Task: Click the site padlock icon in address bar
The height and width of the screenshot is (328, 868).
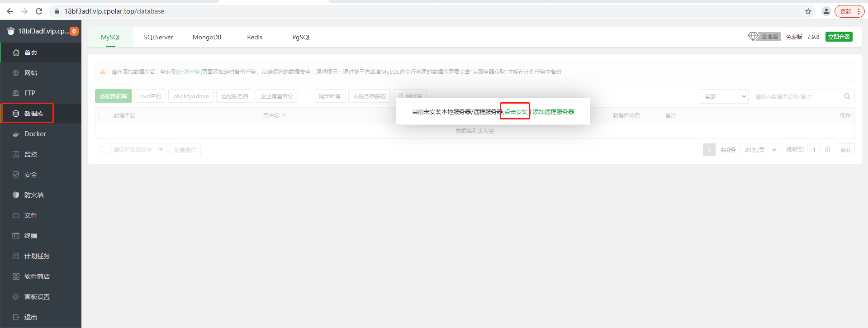Action: tap(57, 11)
